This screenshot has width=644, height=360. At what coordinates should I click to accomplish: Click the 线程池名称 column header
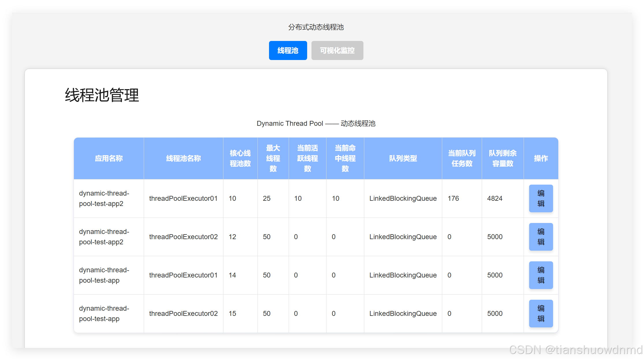click(183, 158)
